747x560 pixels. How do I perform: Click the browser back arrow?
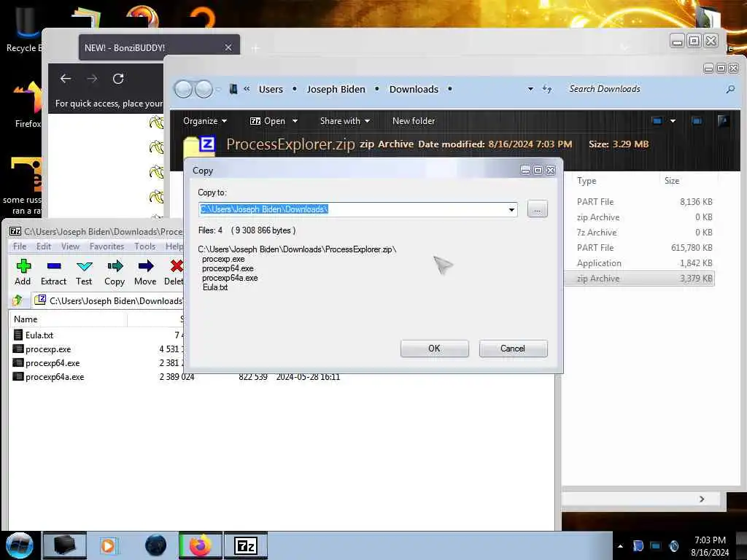click(66, 79)
